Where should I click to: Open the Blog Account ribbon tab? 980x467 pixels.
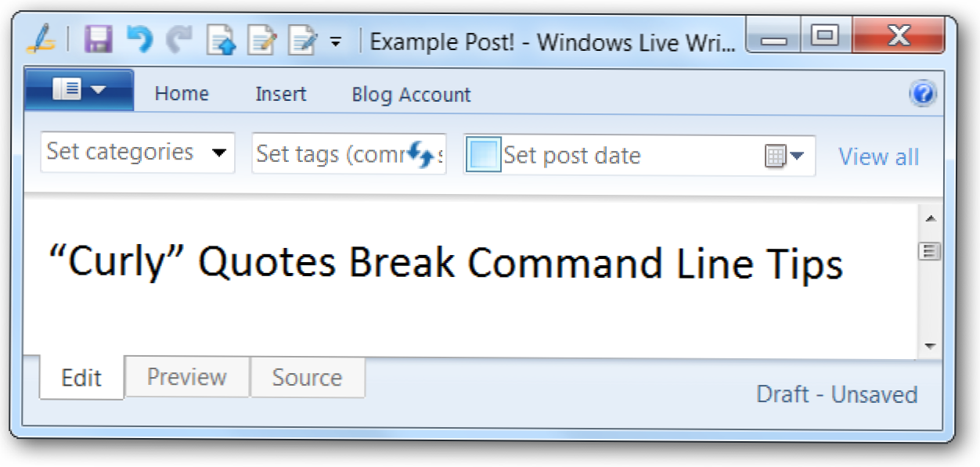(x=411, y=95)
